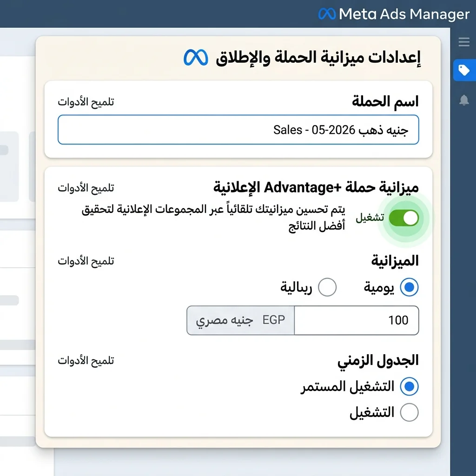Click the campaign name input field
This screenshot has height=476, width=476.
click(x=238, y=130)
